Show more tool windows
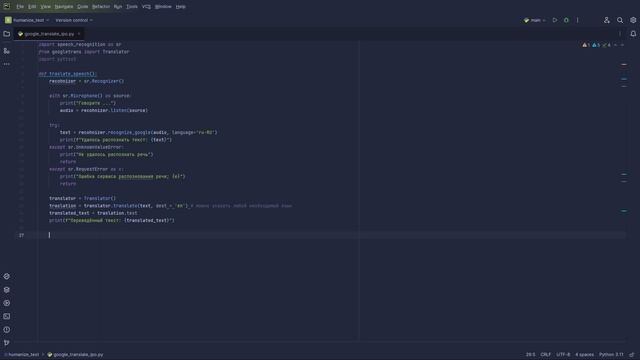 [7, 64]
